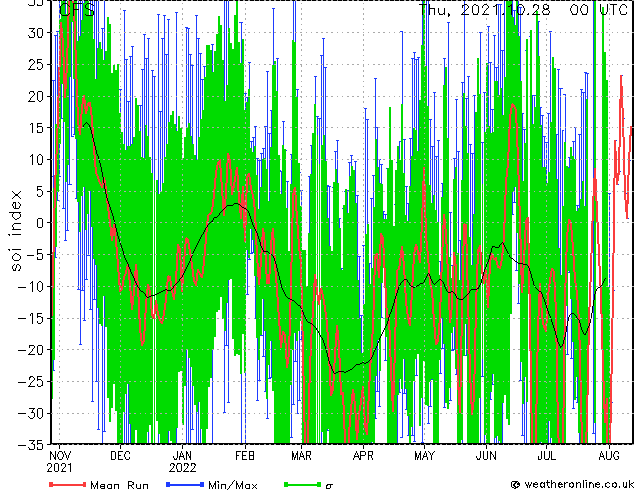
Task: Click the 'soi index' axis title
Action: 16,231
